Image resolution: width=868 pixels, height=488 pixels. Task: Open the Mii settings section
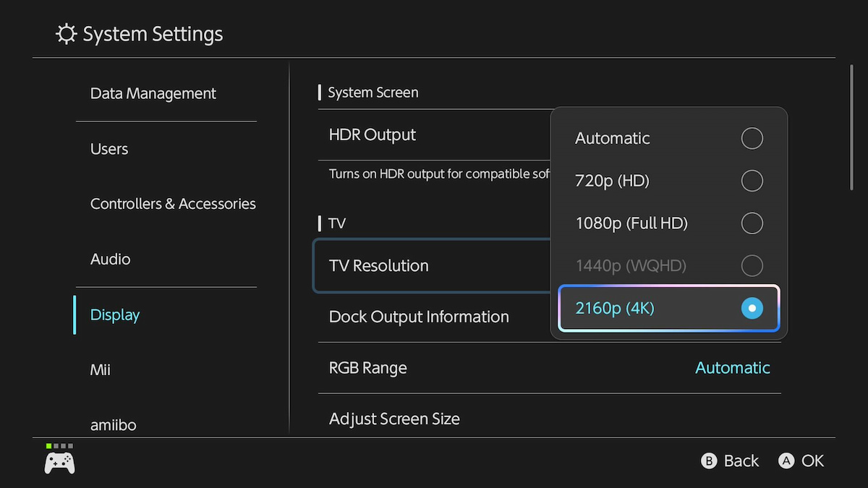click(x=101, y=370)
